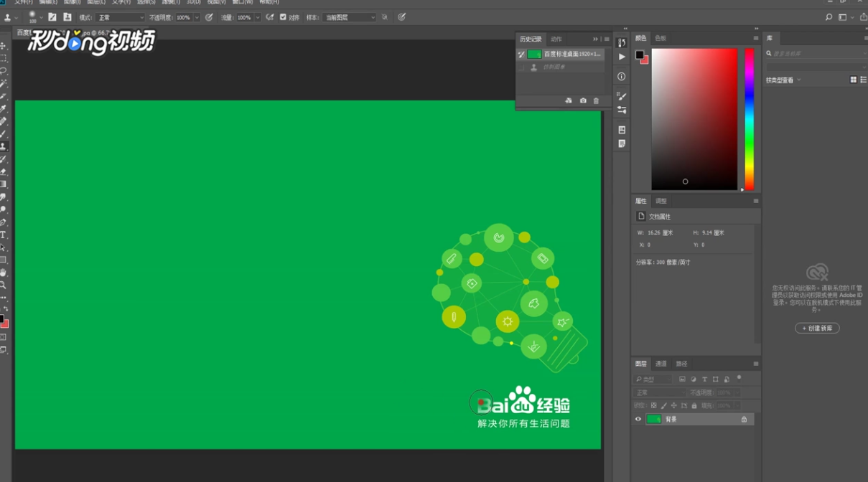
Task: Toggle lock icon on 背景 layer
Action: coord(745,420)
